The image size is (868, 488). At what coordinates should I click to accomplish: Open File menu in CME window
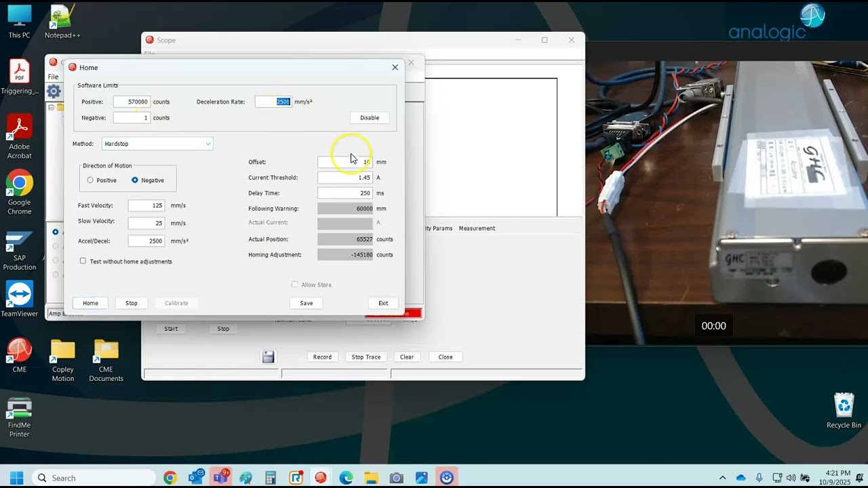(x=53, y=77)
